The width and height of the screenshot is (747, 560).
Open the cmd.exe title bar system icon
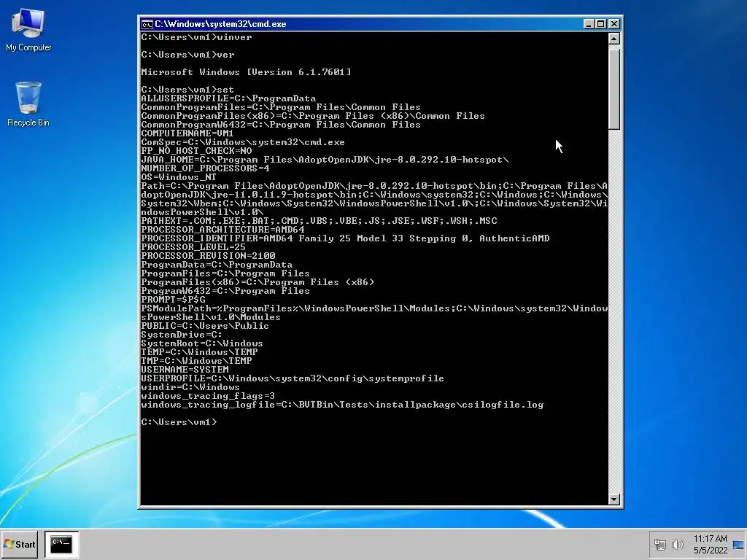[147, 24]
